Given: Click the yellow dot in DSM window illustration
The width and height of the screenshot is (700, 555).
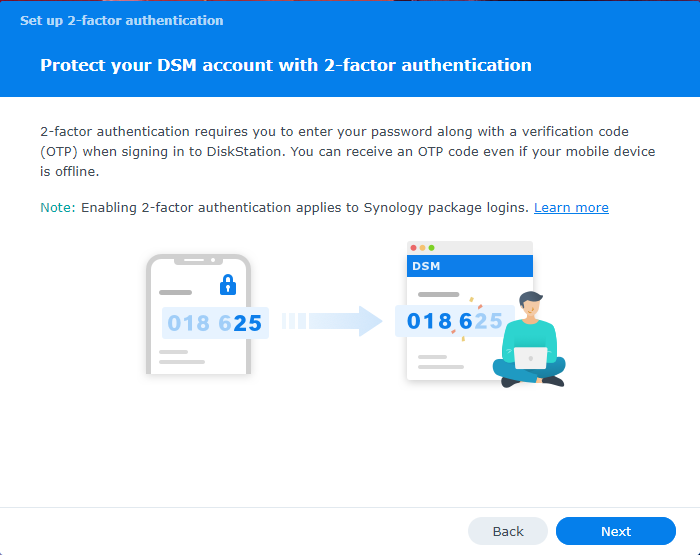Looking at the screenshot, I should click(423, 248).
